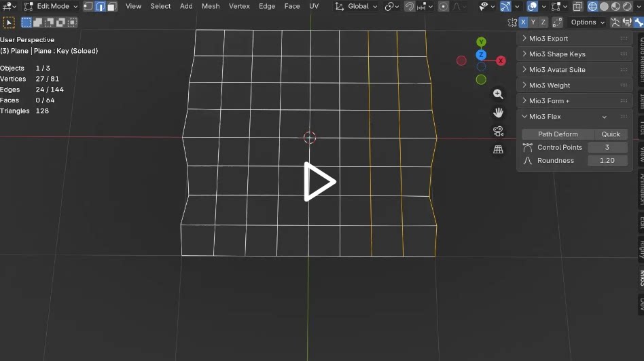Open the Mesh menu
This screenshot has width=644, height=361.
(211, 6)
